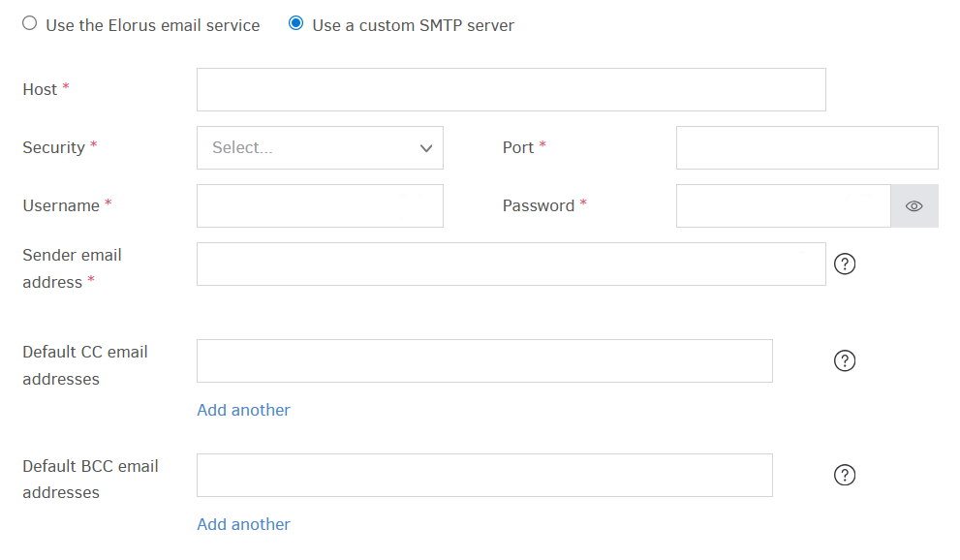Focus the Host input field
Image resolution: width=960 pixels, height=560 pixels.
pyautogui.click(x=511, y=89)
